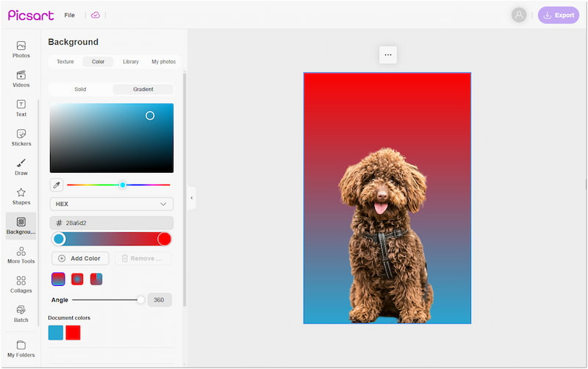Viewport: 588px width, 369px height.
Task: Click the hue slider handle
Action: point(123,185)
